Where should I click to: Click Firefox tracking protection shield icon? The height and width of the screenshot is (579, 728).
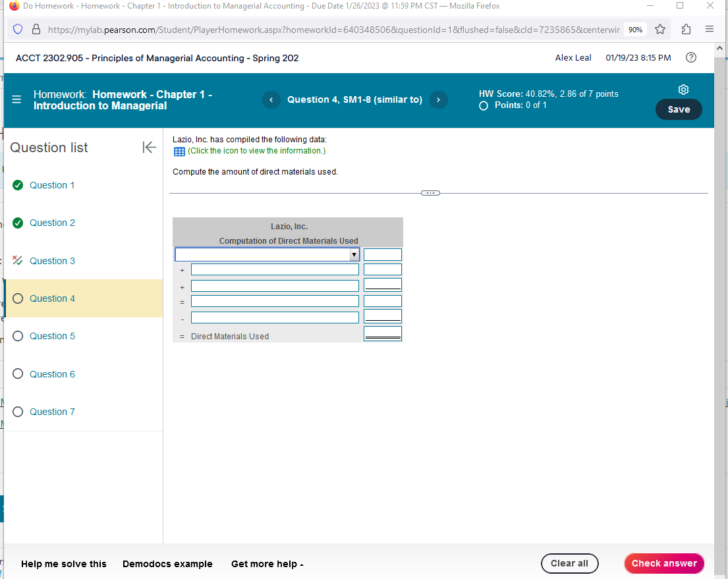[x=18, y=30]
